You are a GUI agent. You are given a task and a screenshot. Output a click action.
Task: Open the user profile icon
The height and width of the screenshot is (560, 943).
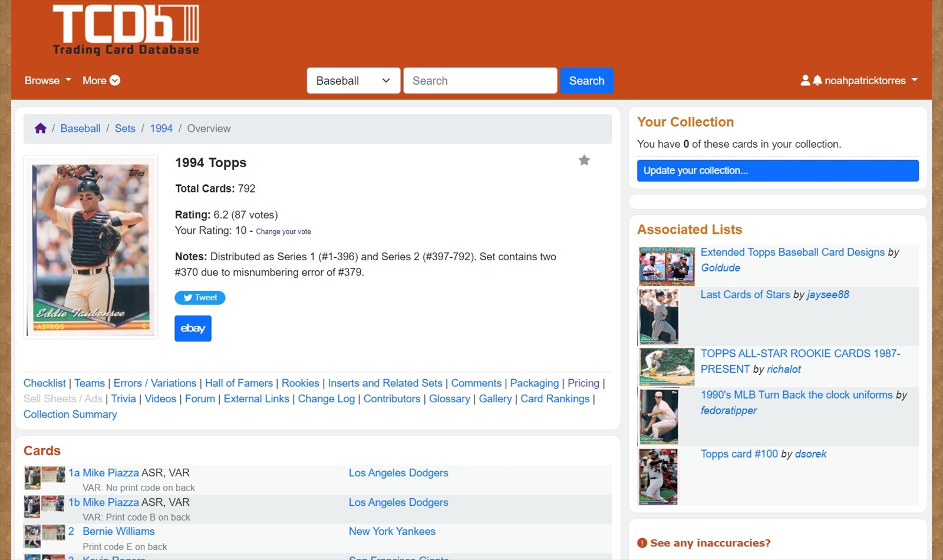pos(805,80)
